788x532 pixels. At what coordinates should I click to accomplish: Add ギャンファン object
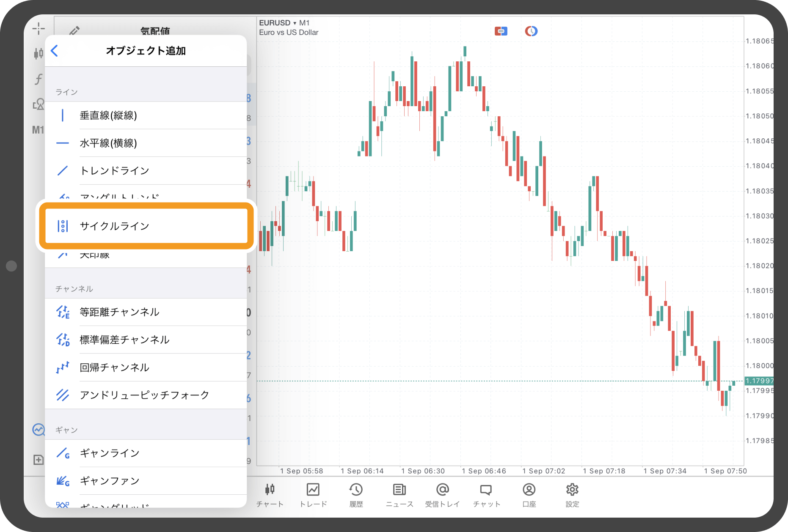146,481
